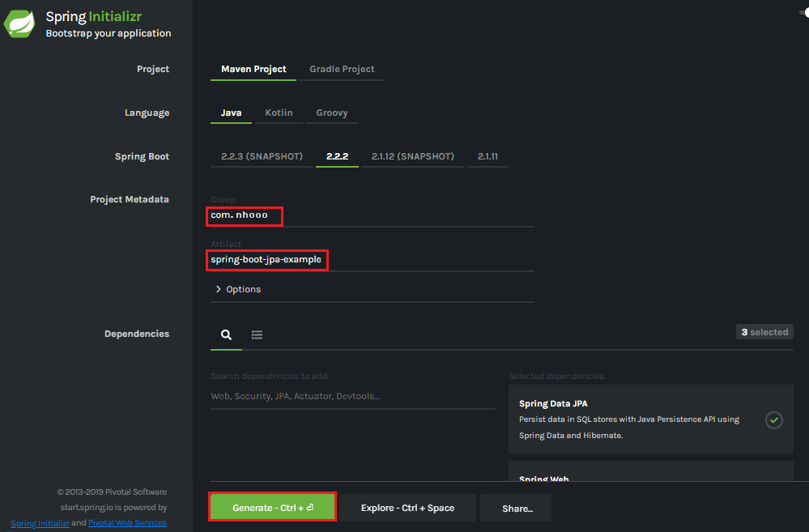Choose the 2.1.12 SNAPSHOT release
The image size is (809, 532).
point(412,155)
